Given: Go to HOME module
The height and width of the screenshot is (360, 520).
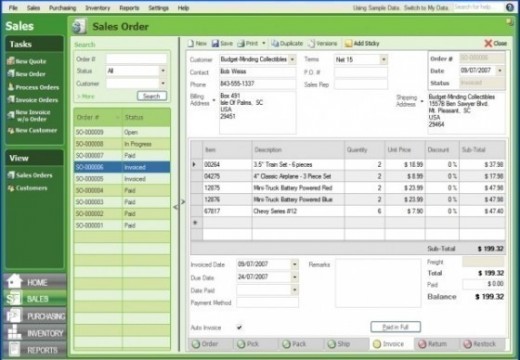Looking at the screenshot, I should [35, 282].
